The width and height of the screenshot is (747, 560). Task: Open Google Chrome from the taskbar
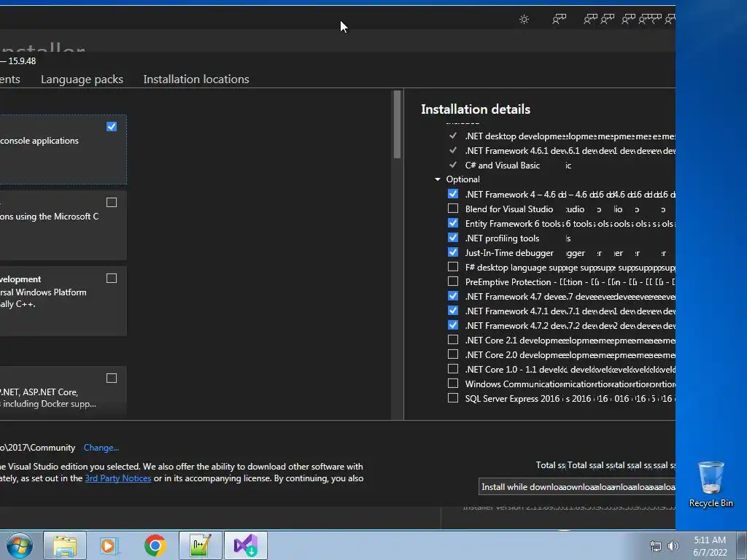pyautogui.click(x=155, y=545)
